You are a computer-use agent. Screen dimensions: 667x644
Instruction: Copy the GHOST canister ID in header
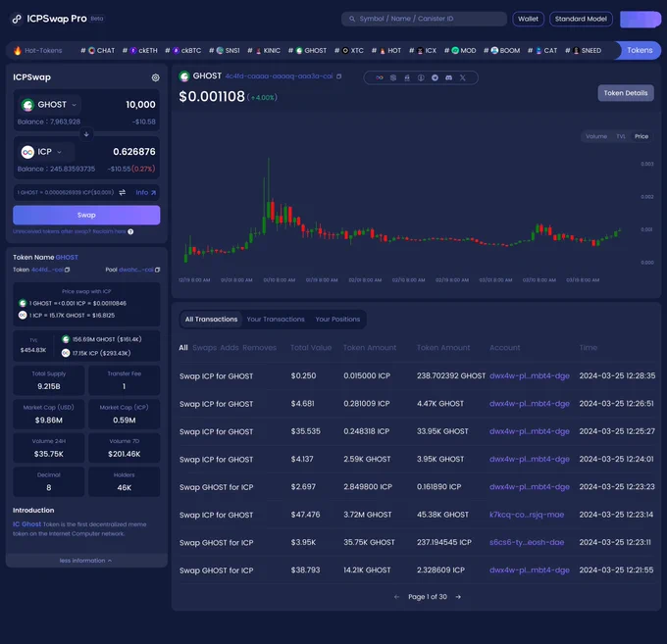(339, 76)
